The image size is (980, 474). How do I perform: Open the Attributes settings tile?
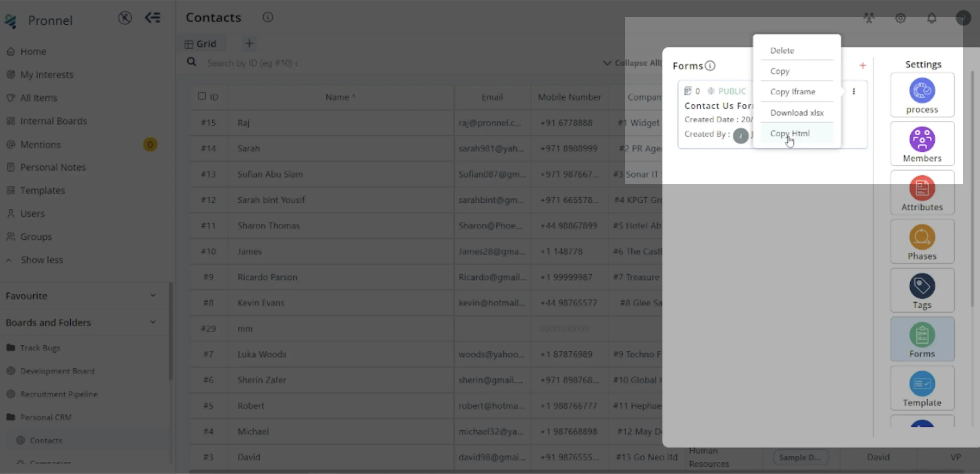pyautogui.click(x=922, y=193)
